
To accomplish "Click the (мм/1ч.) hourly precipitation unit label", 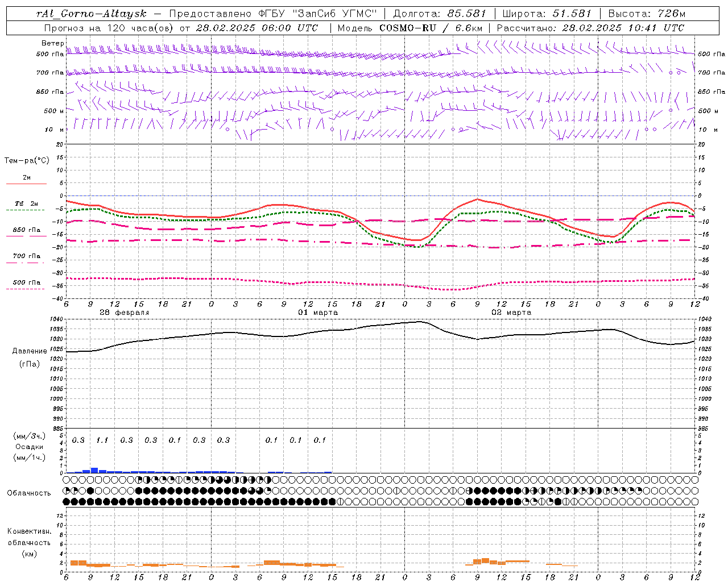I will (30, 458).
